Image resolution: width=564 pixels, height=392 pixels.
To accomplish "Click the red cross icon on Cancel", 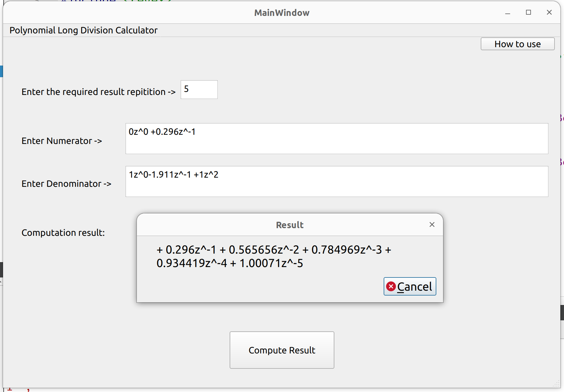I will (391, 286).
